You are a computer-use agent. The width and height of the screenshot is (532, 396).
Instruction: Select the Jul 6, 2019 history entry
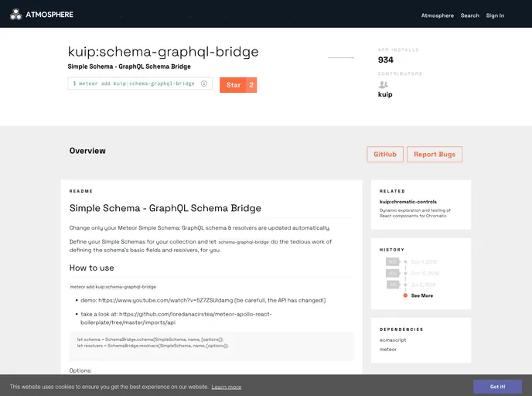(423, 285)
